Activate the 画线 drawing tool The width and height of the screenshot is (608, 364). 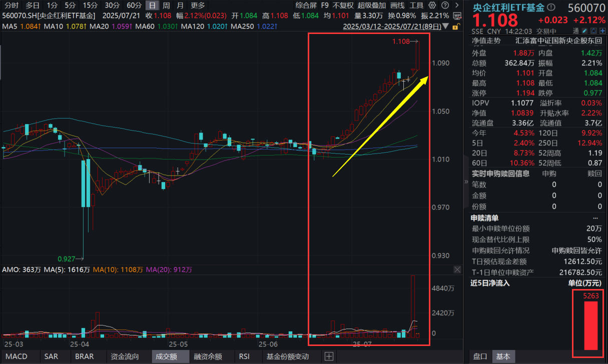pyautogui.click(x=397, y=5)
